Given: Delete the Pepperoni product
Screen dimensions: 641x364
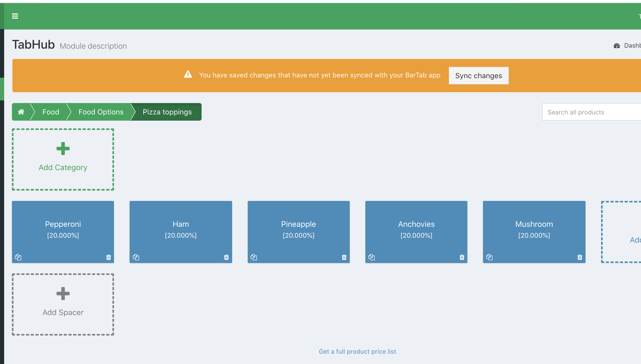Looking at the screenshot, I should tap(109, 257).
